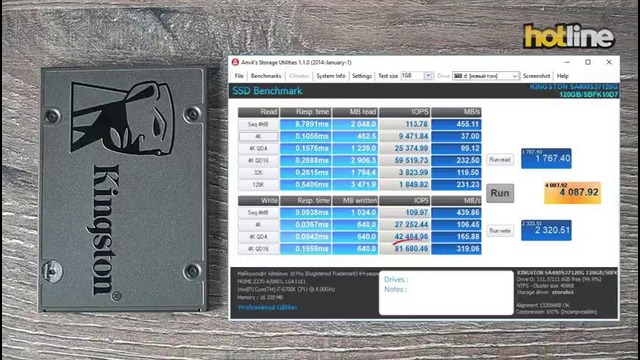
Task: Click the Run write button
Action: (500, 231)
